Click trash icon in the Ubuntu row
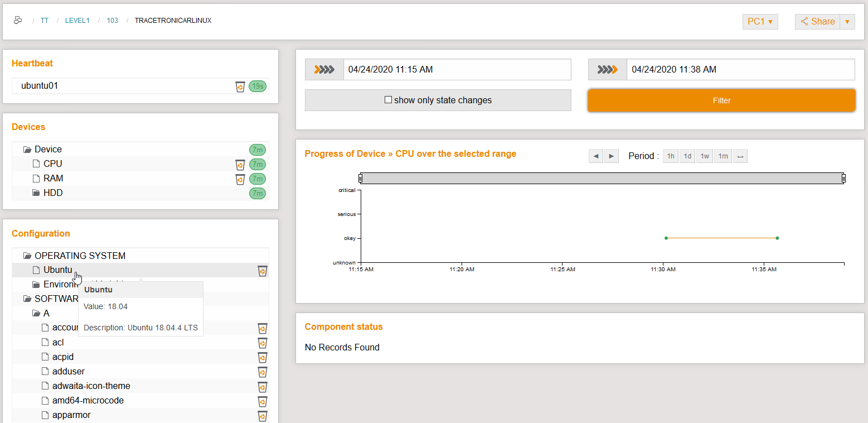868x423 pixels. [263, 271]
